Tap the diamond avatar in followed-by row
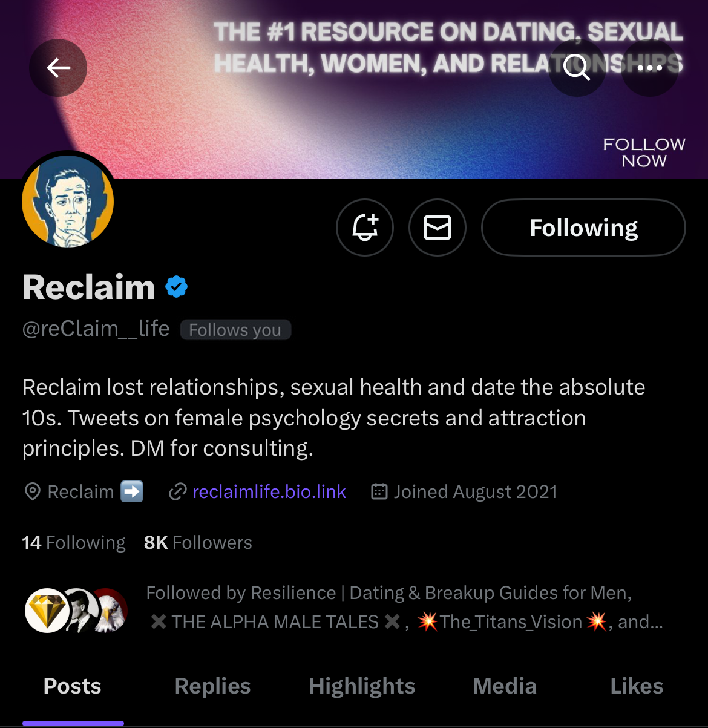The width and height of the screenshot is (708, 728). pyautogui.click(x=48, y=611)
